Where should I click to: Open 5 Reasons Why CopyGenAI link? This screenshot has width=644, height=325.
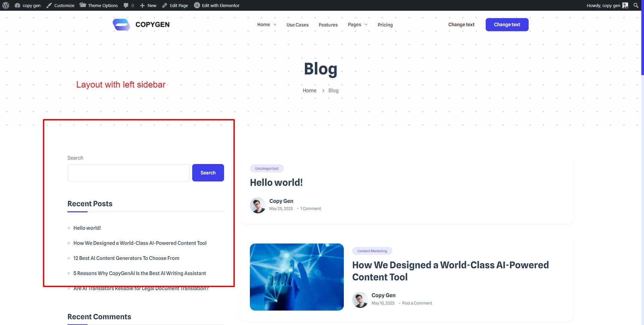[140, 273]
